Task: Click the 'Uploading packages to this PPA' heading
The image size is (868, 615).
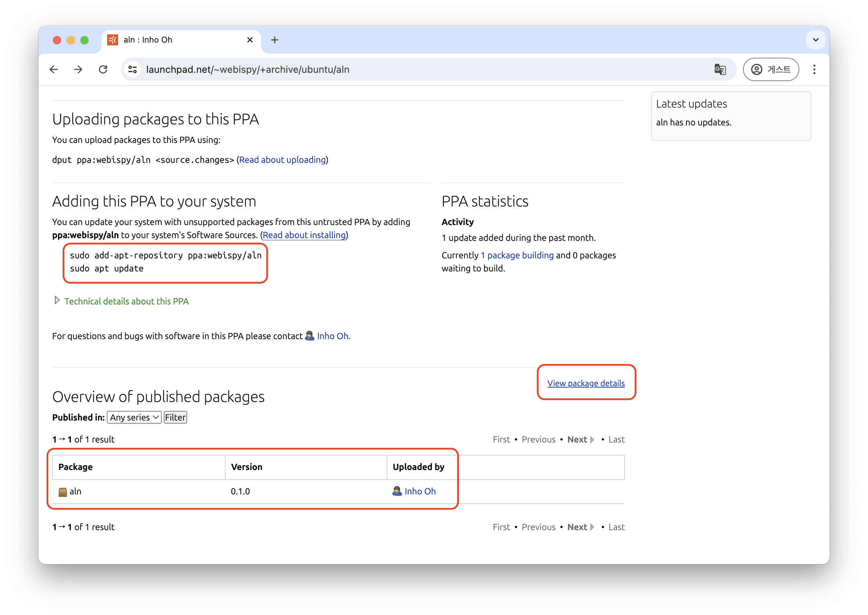Action: coord(156,119)
